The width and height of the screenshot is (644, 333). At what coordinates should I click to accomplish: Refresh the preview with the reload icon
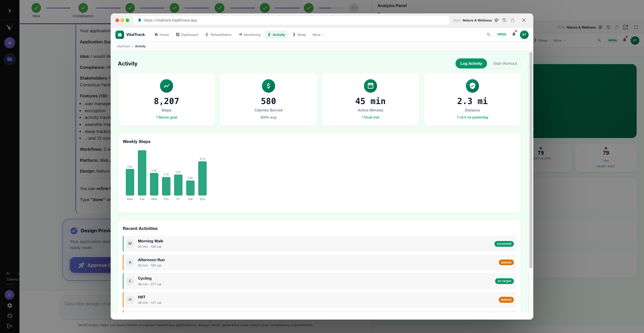coord(513,20)
